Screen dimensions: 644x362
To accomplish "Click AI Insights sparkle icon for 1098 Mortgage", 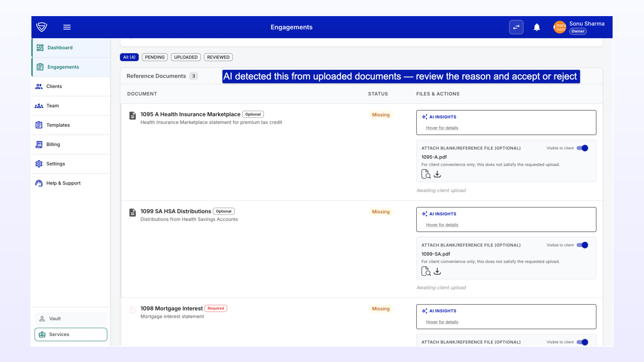I will click(x=424, y=311).
